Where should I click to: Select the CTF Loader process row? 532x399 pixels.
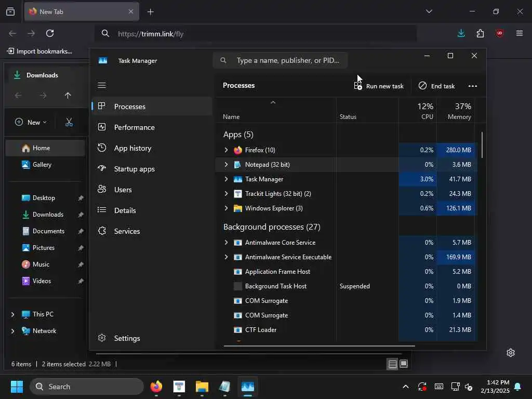pos(346,330)
